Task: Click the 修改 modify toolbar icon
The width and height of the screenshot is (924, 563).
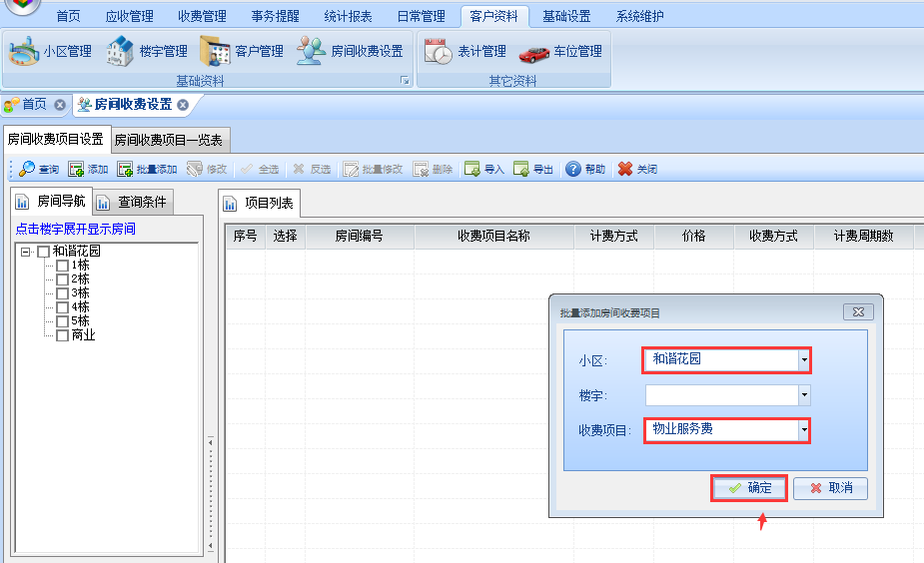Action: click(x=195, y=170)
